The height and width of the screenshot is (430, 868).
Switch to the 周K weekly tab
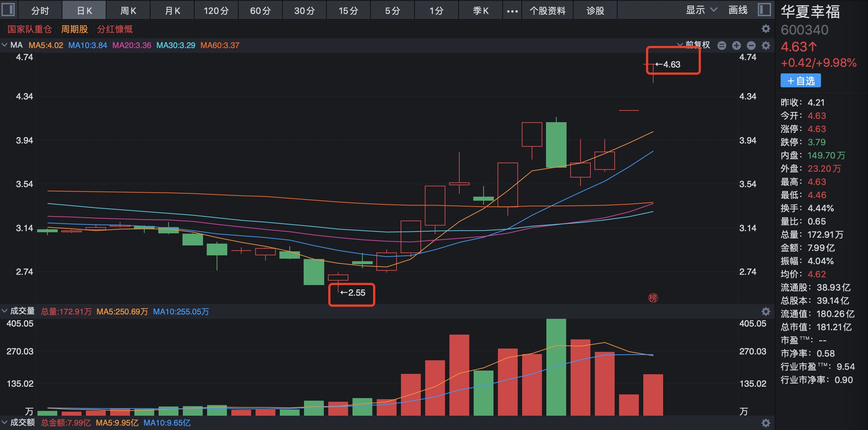tap(128, 10)
